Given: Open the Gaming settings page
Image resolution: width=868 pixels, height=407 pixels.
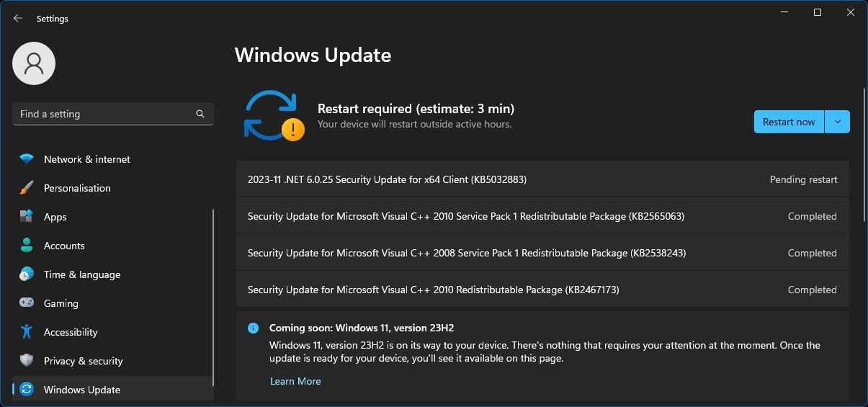Looking at the screenshot, I should 61,303.
